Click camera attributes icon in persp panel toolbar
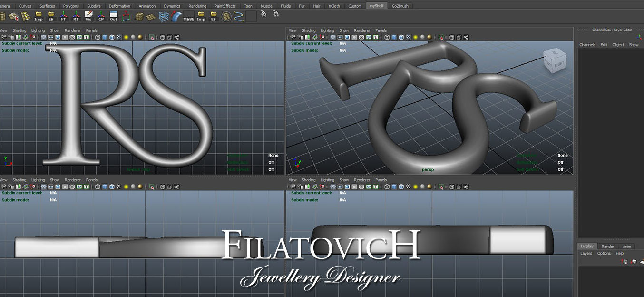 (x=300, y=37)
